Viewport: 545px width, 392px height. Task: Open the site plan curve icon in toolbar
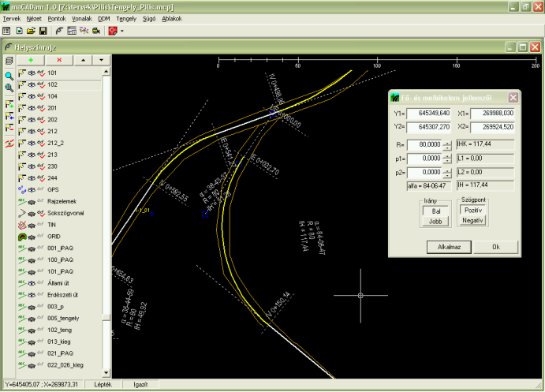pos(59,31)
